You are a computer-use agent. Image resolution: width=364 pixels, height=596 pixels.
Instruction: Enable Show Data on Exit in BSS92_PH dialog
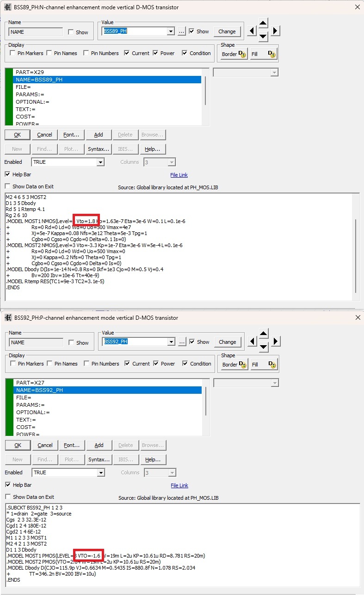tap(8, 497)
